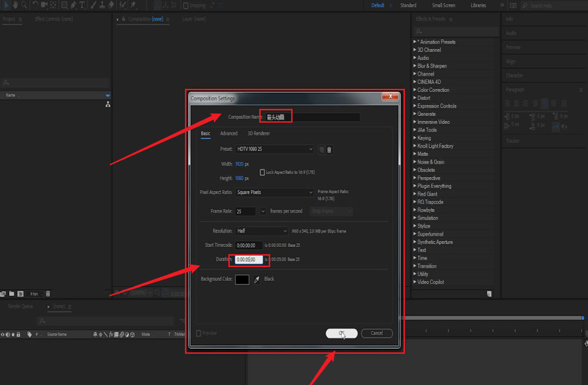Click the Project panel trash icon
Image resolution: width=588 pixels, height=385 pixels.
(x=48, y=293)
